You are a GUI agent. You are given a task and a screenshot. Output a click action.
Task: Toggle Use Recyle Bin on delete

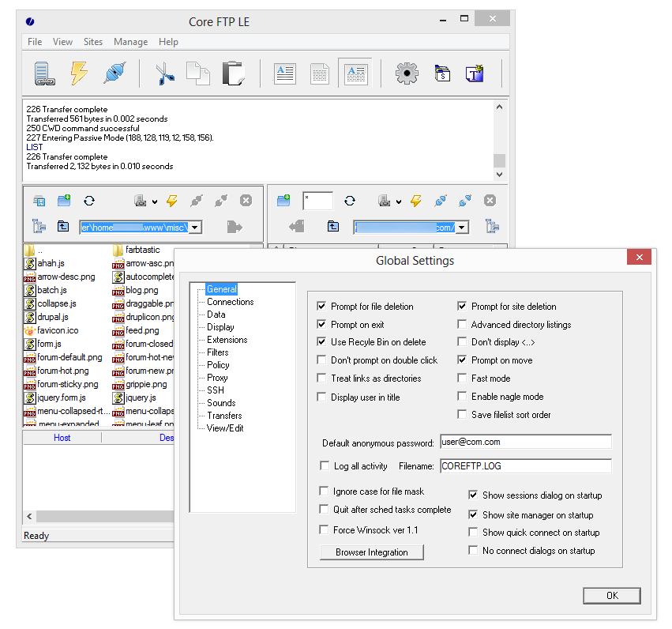tap(321, 341)
